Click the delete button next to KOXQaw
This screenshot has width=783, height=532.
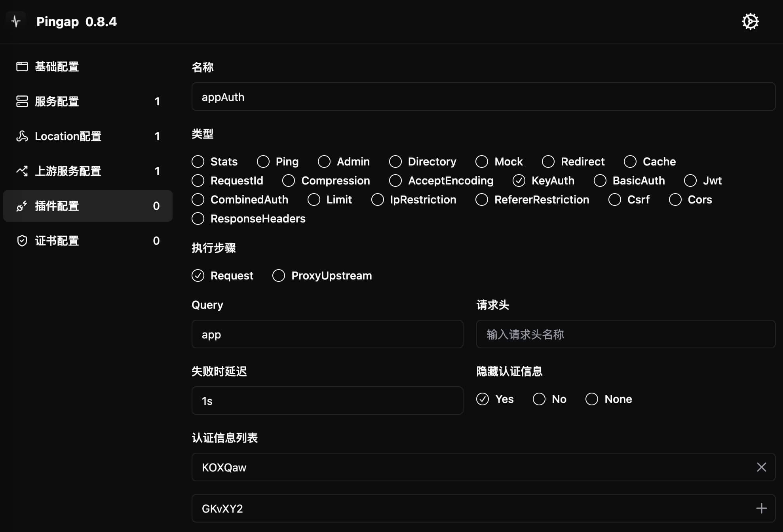[x=762, y=467]
